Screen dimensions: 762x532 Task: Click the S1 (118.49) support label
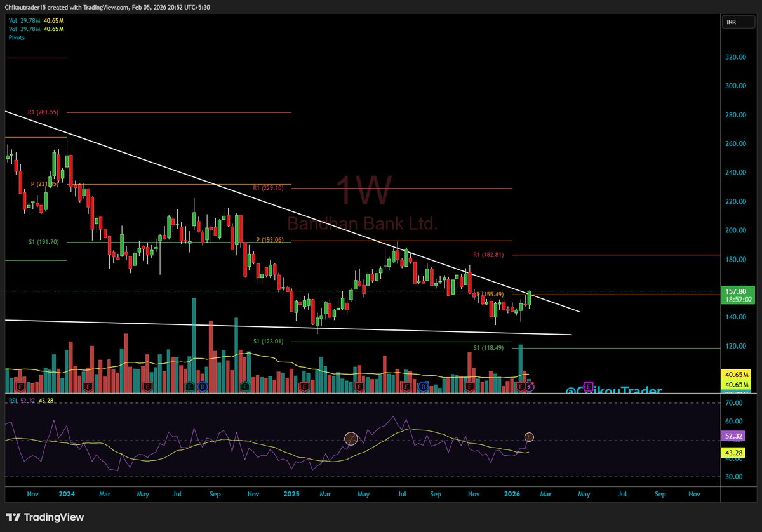(489, 347)
